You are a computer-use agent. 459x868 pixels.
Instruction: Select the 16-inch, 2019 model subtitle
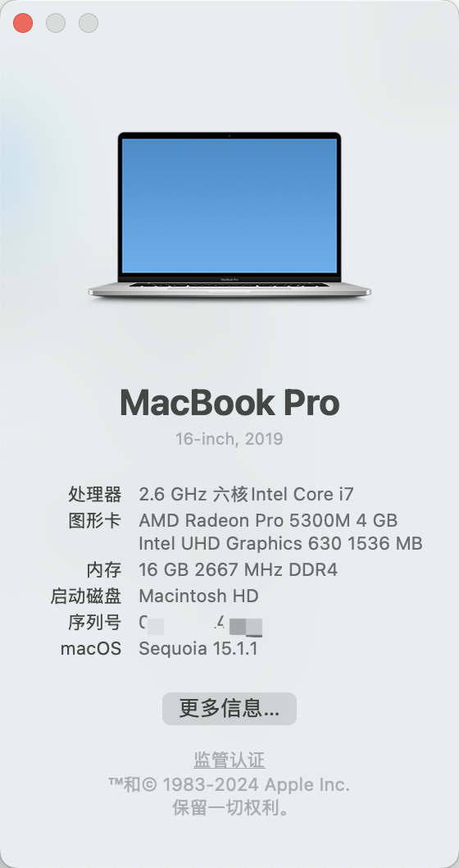[x=229, y=439]
